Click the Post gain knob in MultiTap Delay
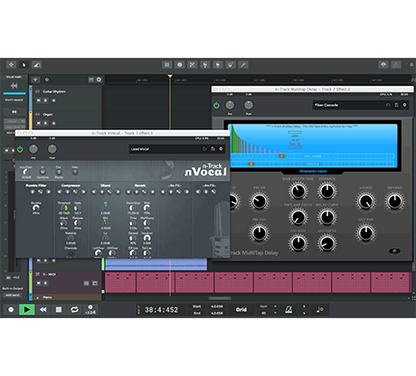This screenshot has width=416, height=376. point(248,105)
